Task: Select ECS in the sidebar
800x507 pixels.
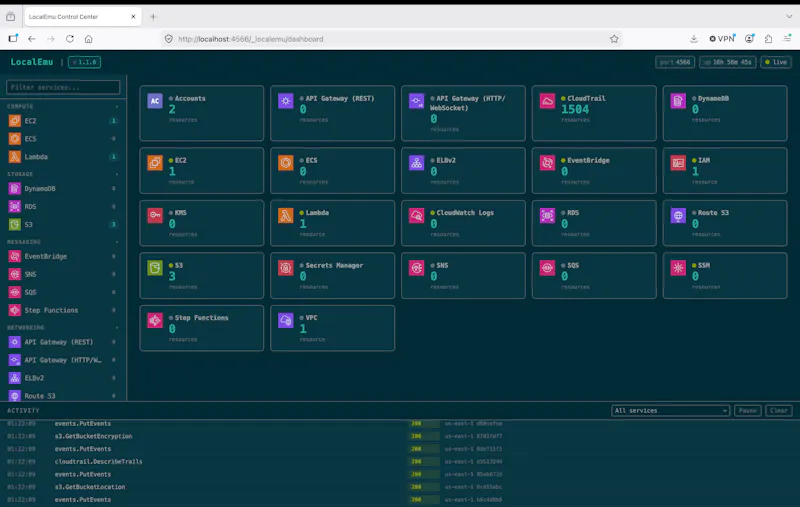Action: (x=62, y=139)
